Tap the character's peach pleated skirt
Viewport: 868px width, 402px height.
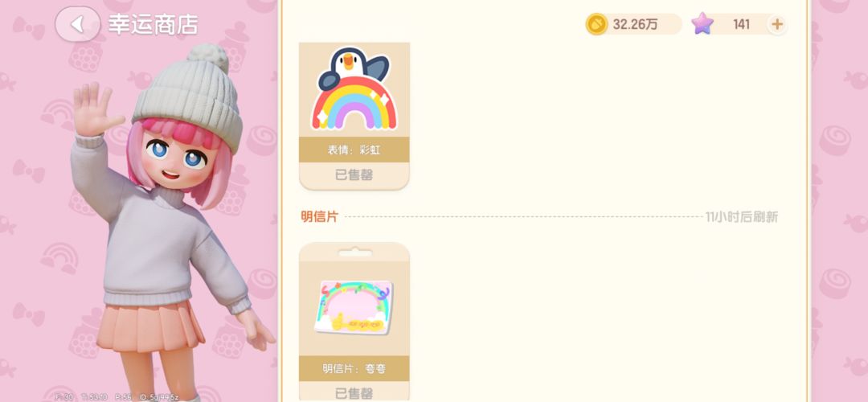[x=149, y=326]
